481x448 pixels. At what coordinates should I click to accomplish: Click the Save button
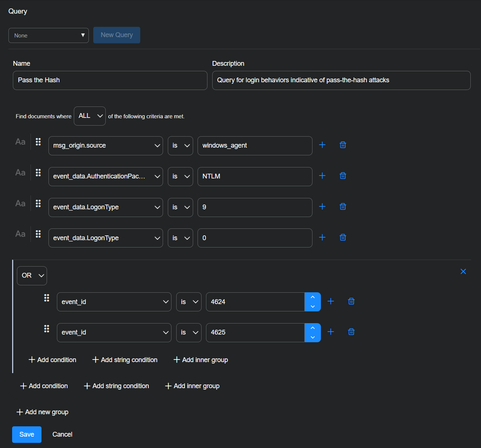27,434
